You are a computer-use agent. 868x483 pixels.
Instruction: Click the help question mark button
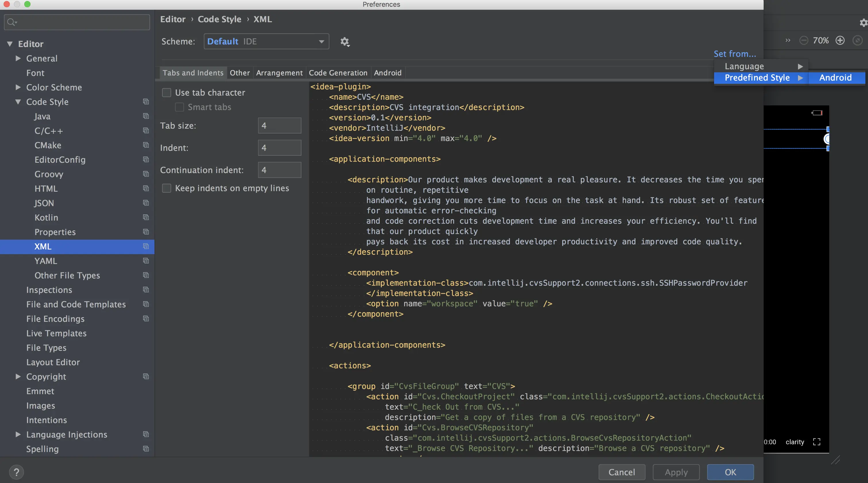[16, 472]
